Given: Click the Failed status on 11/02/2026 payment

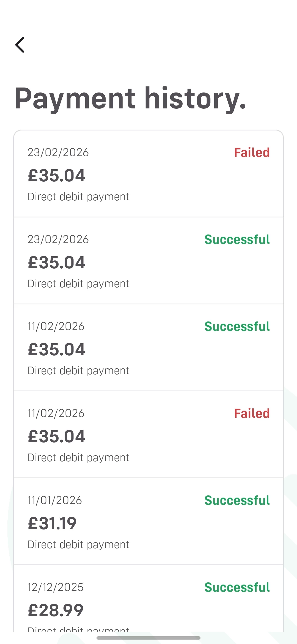Looking at the screenshot, I should pyautogui.click(x=252, y=413).
